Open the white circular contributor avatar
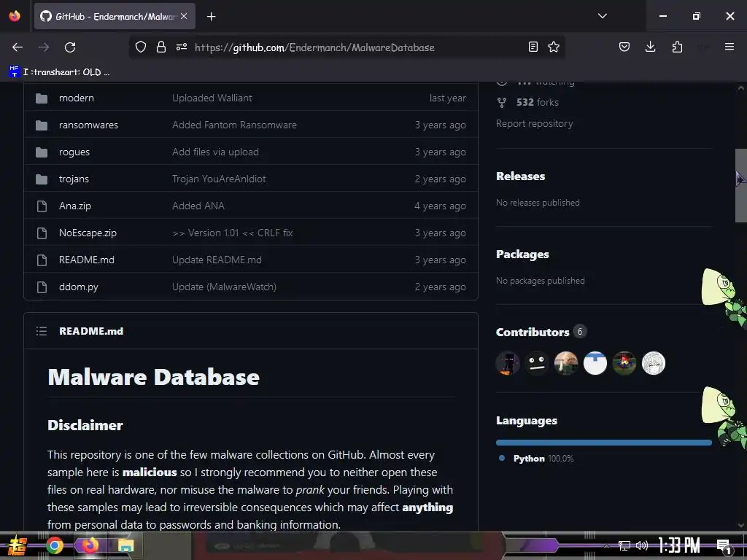Screen dimensions: 747x560 (595, 363)
